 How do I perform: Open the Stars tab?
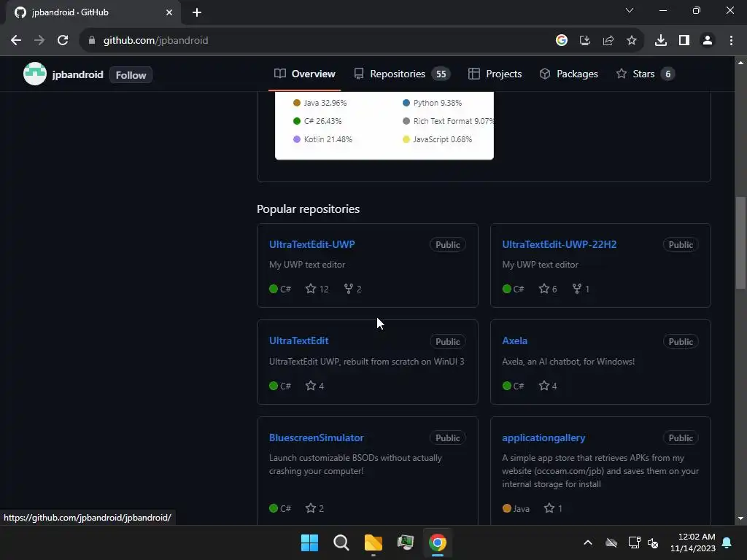point(645,74)
